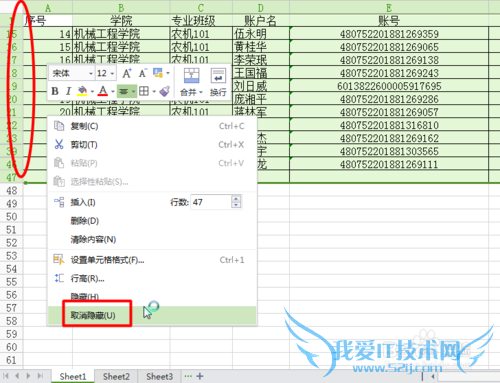Click the 行数 row count field showing 47
Image resolution: width=500 pixels, height=383 pixels.
(211, 202)
